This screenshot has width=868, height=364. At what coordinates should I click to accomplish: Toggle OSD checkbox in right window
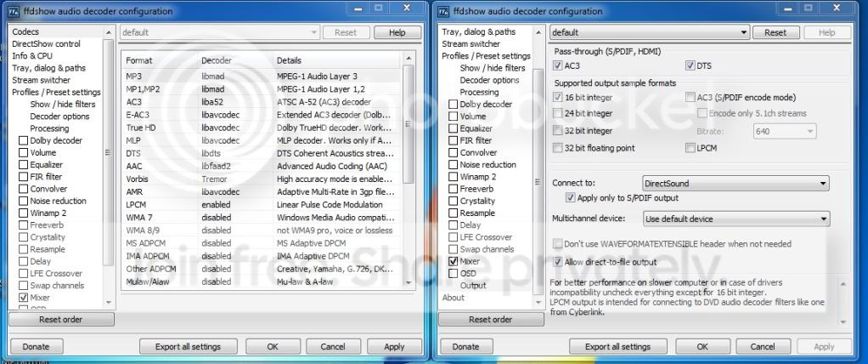pyautogui.click(x=453, y=274)
